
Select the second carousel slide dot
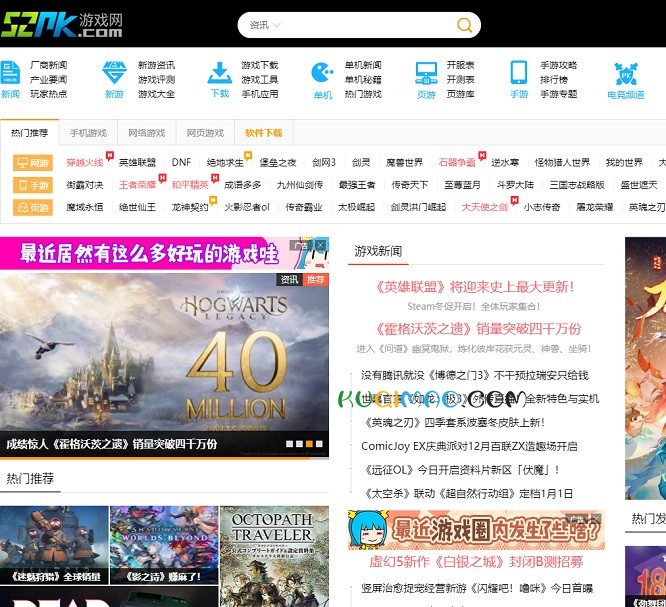pos(299,444)
